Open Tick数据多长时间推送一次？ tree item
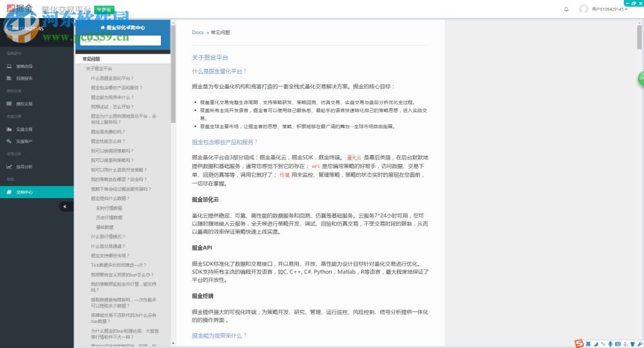 pos(118,265)
